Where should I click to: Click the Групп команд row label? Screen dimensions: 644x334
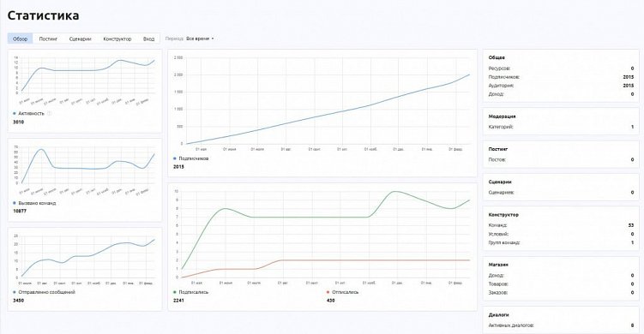pos(504,242)
